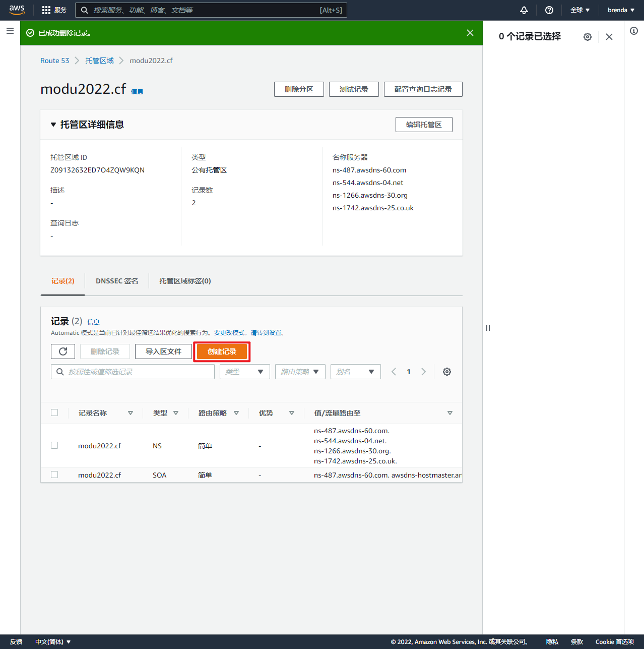Click the delete zone button
The height and width of the screenshot is (649, 644).
299,89
